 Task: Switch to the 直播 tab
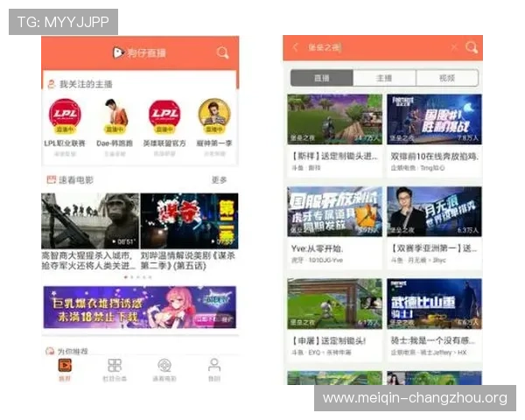322,78
